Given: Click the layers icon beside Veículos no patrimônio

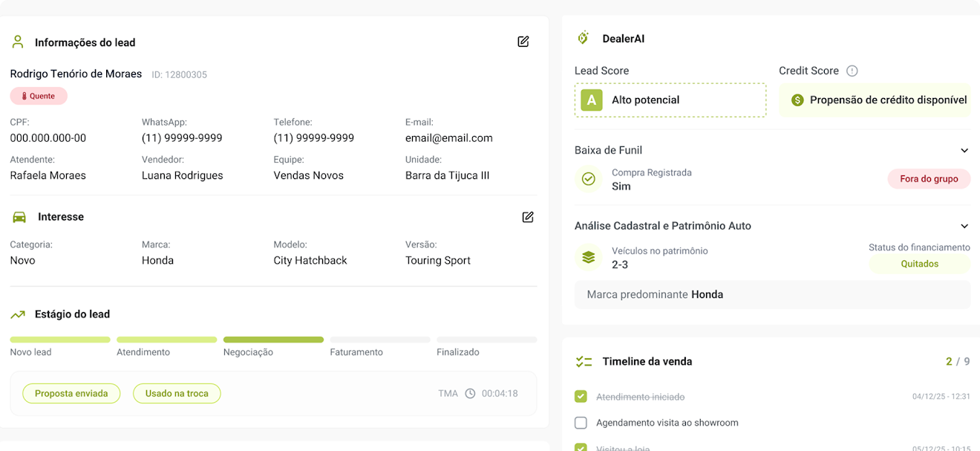Looking at the screenshot, I should coord(589,257).
